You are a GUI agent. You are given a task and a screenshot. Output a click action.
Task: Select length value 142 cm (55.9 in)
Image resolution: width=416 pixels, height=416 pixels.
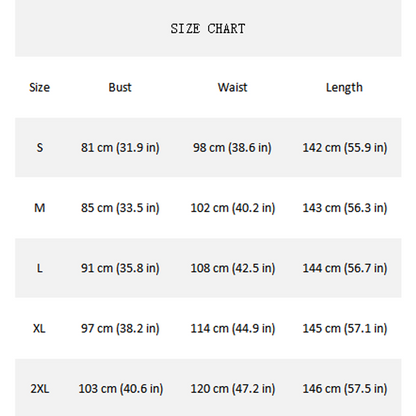tap(345, 148)
